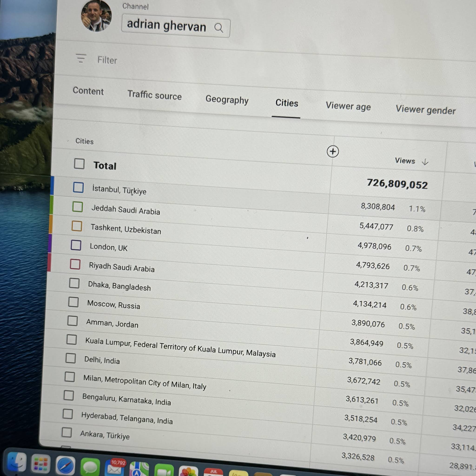Launch Safari from the dock
The height and width of the screenshot is (476, 476).
(65, 465)
